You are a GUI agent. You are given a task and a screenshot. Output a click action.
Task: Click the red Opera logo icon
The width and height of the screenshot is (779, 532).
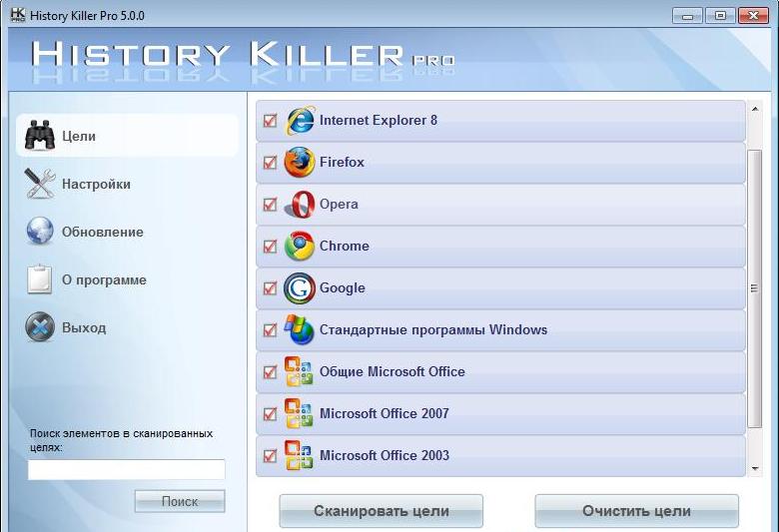300,205
